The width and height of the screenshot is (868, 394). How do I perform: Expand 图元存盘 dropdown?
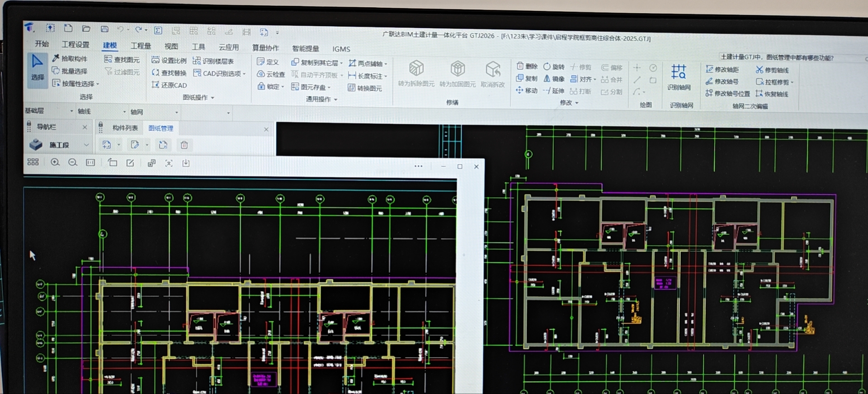click(x=329, y=87)
